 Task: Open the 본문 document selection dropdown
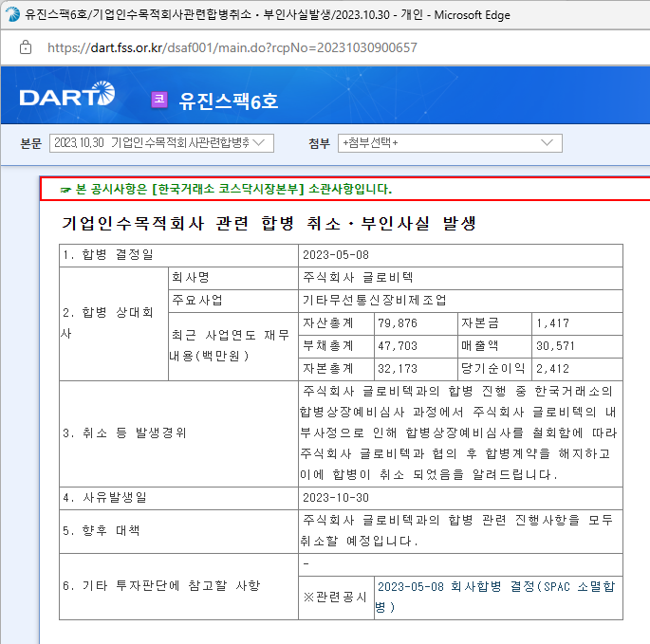pyautogui.click(x=161, y=143)
